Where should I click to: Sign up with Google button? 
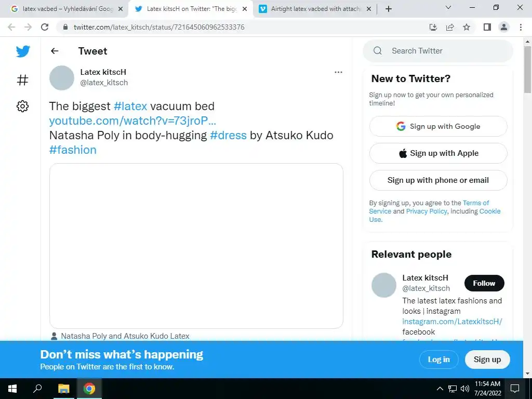(x=438, y=126)
